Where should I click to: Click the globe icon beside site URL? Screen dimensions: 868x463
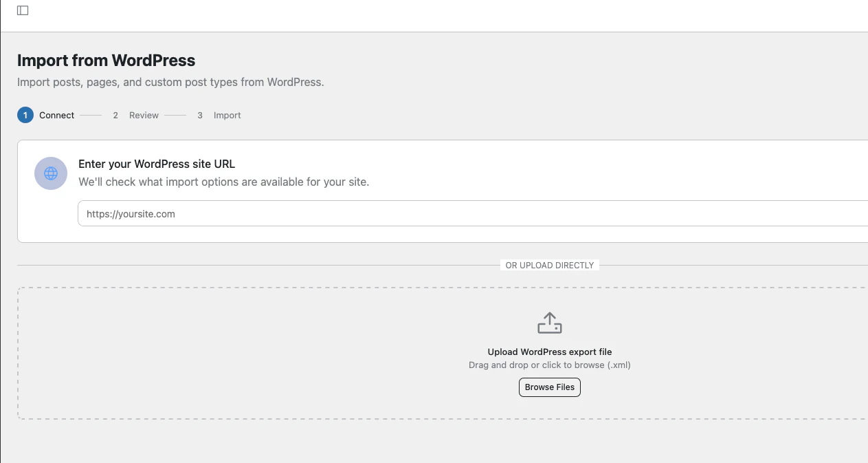(x=51, y=173)
